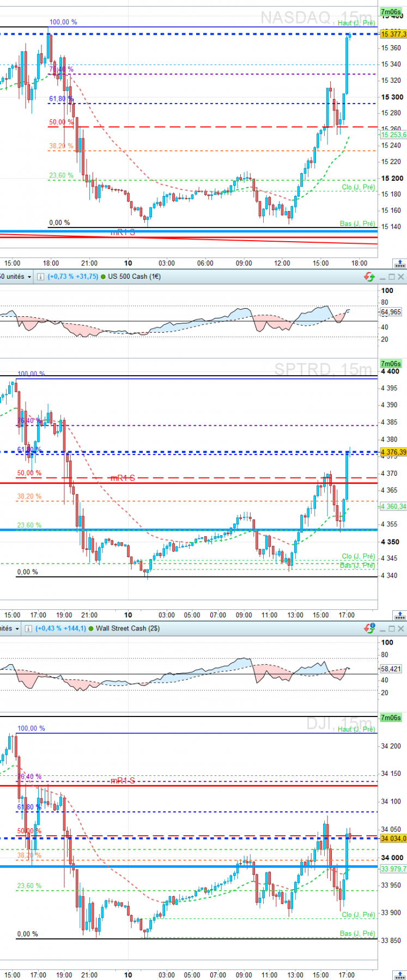Screen dimensions: 407x980
Task: Click blue scale icon below DJI price axis
Action: pyautogui.click(x=399, y=975)
